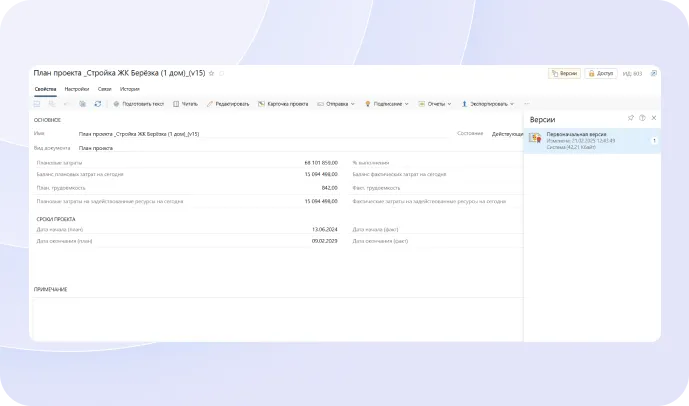
Task: Open help for the Версии panel
Action: (x=642, y=118)
